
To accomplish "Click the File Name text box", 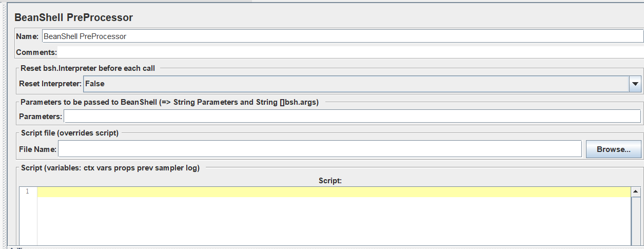I will click(x=320, y=149).
